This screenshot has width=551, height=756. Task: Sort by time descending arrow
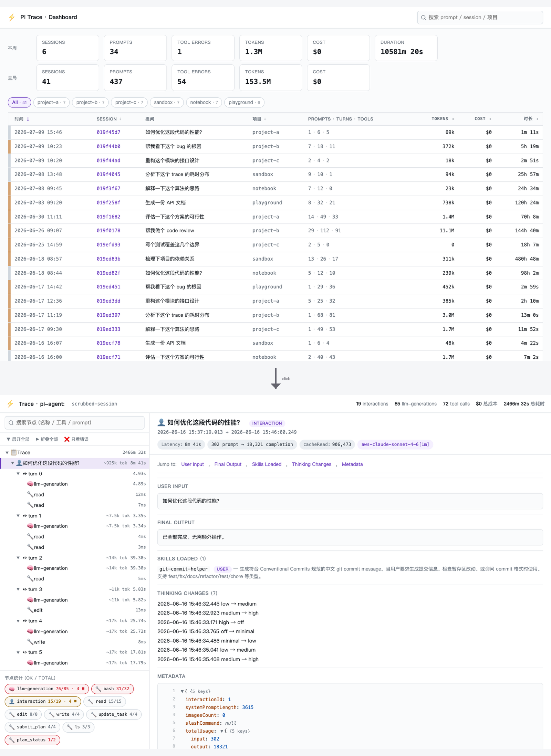[x=28, y=119]
